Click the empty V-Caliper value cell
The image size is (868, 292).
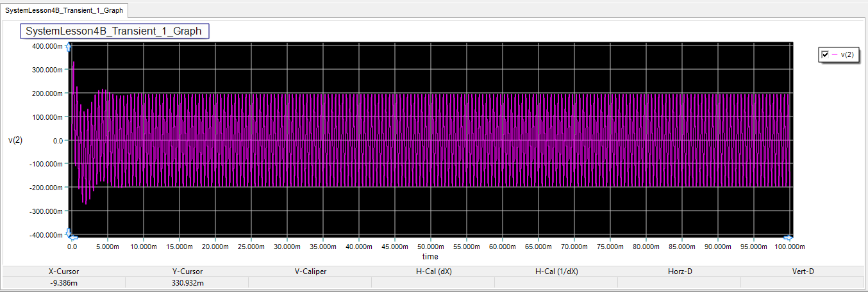tap(310, 283)
